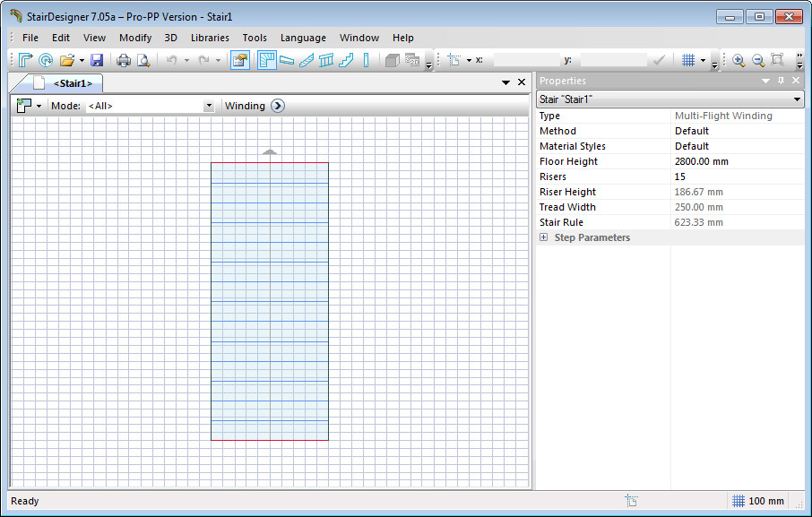Image resolution: width=812 pixels, height=517 pixels.
Task: Open the grid options dropdown arrow
Action: click(x=703, y=61)
